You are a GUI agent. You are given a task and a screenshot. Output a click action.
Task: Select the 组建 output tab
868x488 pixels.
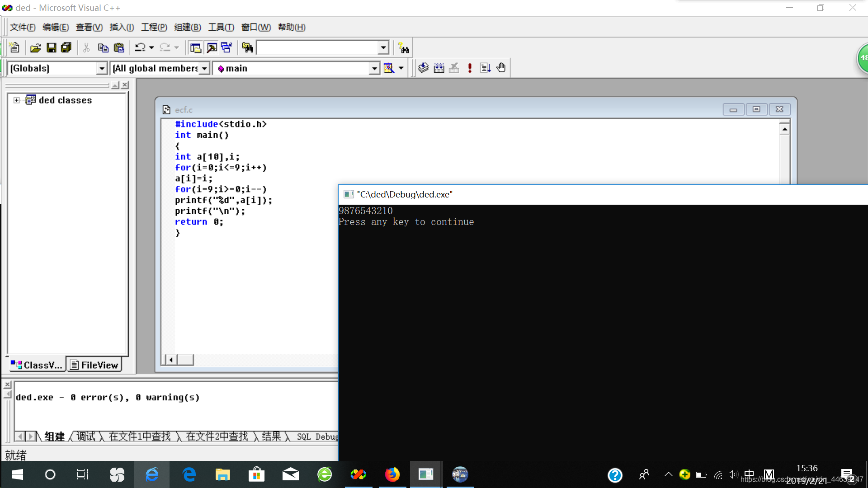click(x=55, y=436)
